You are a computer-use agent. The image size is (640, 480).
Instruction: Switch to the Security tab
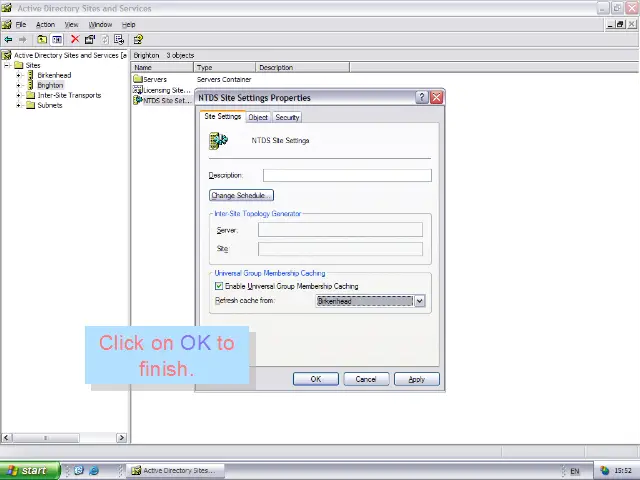pos(287,118)
